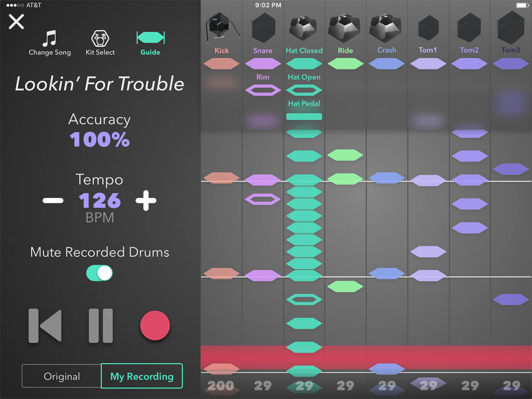Tap the Hat Closed cymbal icon
This screenshot has height=399, width=532.
pyautogui.click(x=303, y=28)
